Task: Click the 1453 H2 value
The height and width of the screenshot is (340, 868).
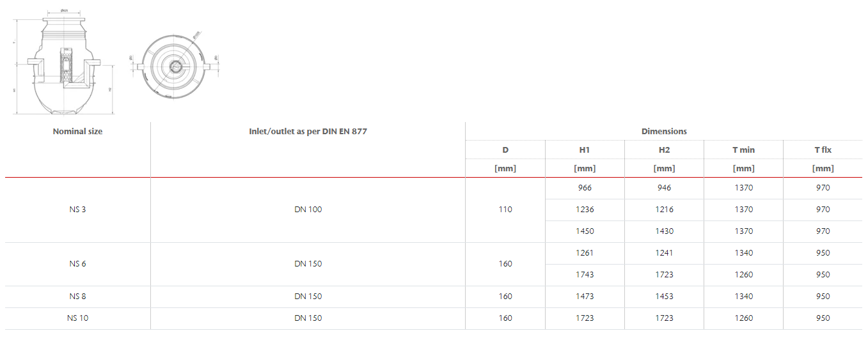Action: [x=664, y=297]
